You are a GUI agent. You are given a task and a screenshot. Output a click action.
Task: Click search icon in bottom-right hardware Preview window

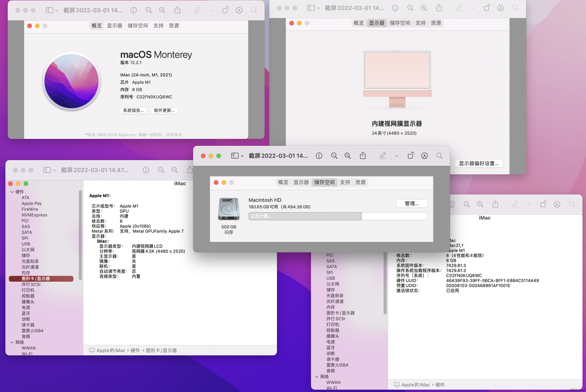click(x=572, y=204)
